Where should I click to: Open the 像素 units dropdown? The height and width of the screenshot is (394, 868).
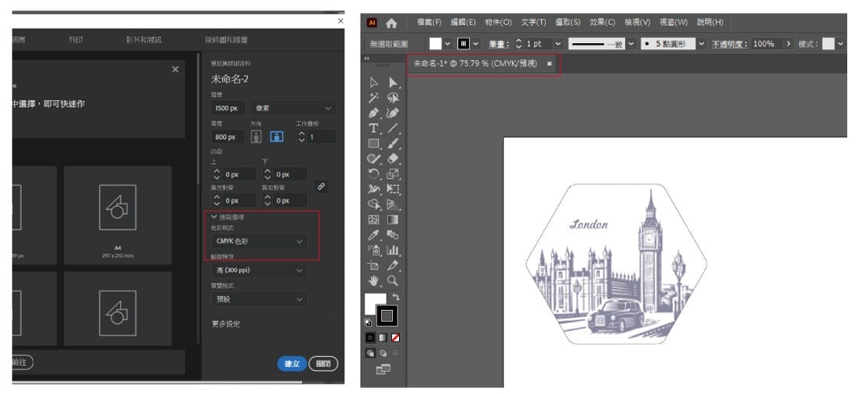point(293,109)
